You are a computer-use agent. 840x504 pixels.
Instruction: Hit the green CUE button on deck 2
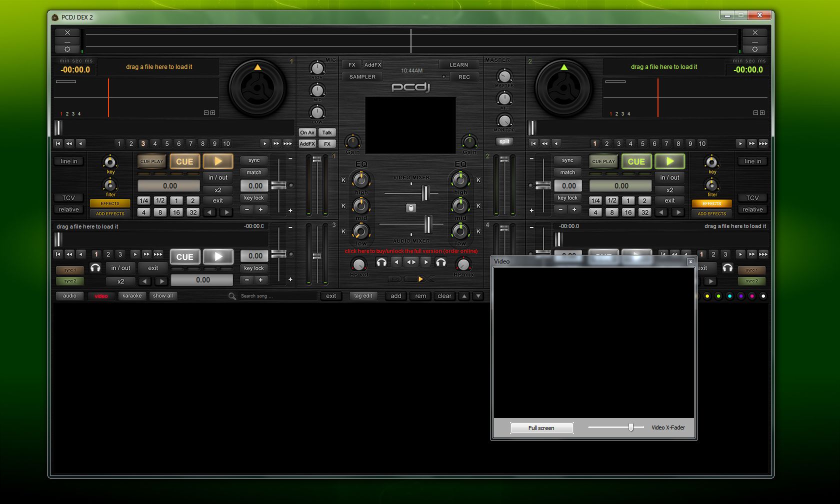[x=636, y=161]
